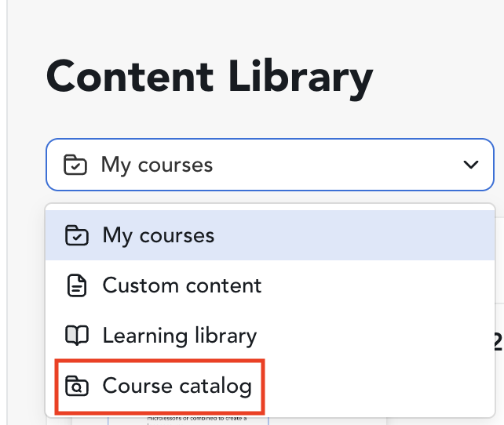The width and height of the screenshot is (504, 425).
Task: Click the Custom content document icon
Action: tap(76, 285)
